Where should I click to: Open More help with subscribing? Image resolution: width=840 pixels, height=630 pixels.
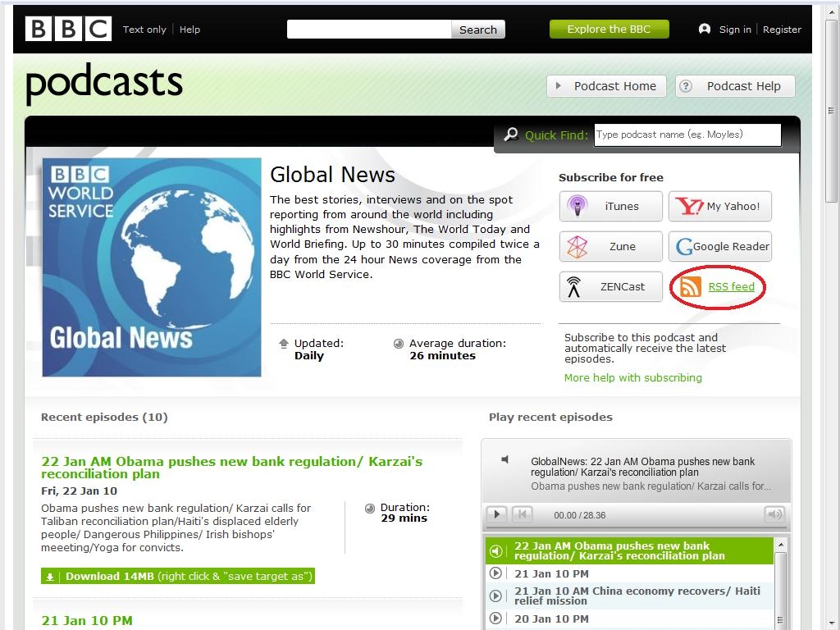632,377
